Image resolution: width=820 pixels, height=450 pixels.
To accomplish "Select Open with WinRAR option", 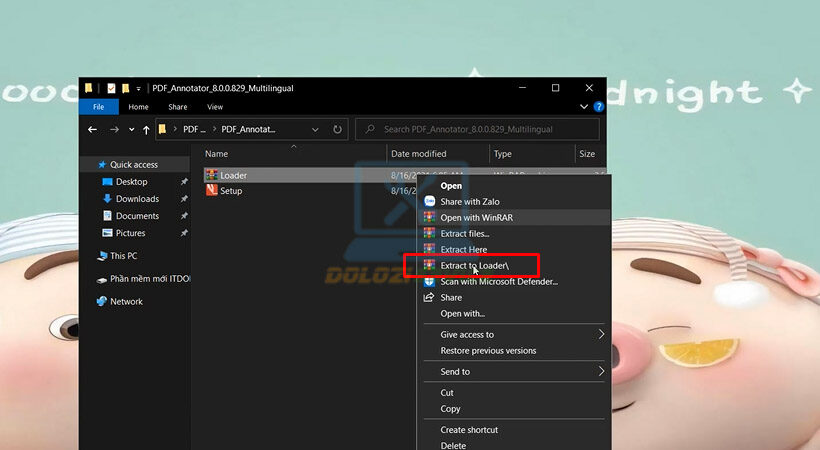I will [x=476, y=217].
